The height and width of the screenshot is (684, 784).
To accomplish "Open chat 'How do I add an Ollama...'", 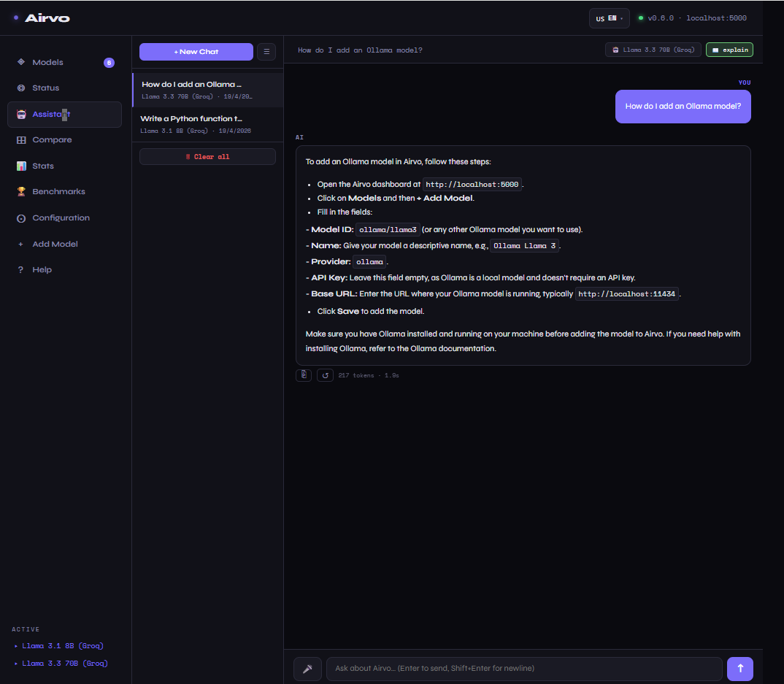I will tap(207, 90).
